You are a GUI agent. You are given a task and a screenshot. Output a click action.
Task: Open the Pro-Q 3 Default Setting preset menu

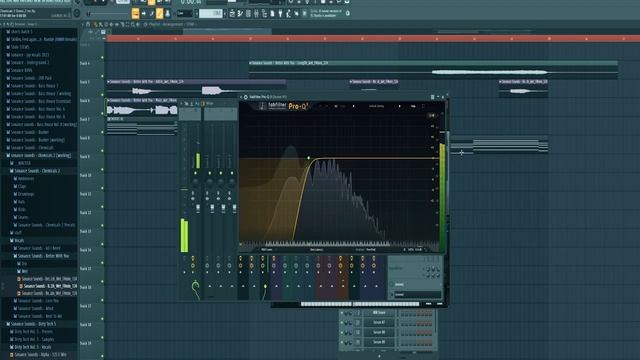point(377,106)
